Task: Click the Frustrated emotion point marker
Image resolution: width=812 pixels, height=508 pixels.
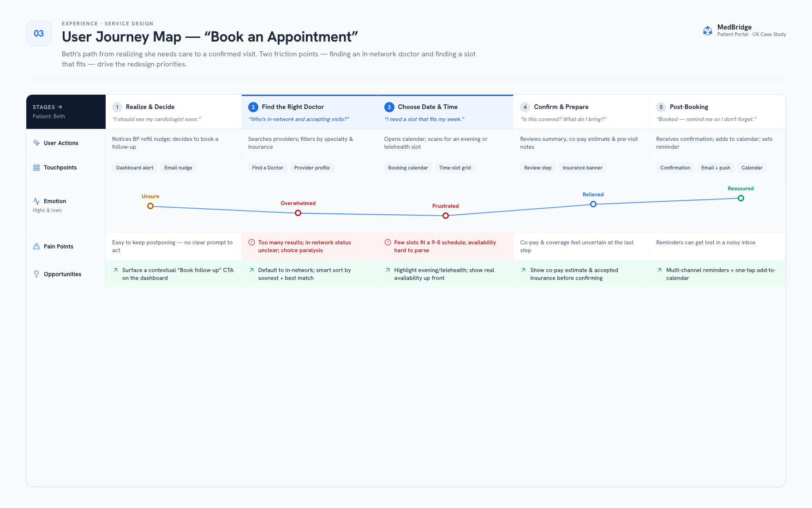Action: pos(446,216)
